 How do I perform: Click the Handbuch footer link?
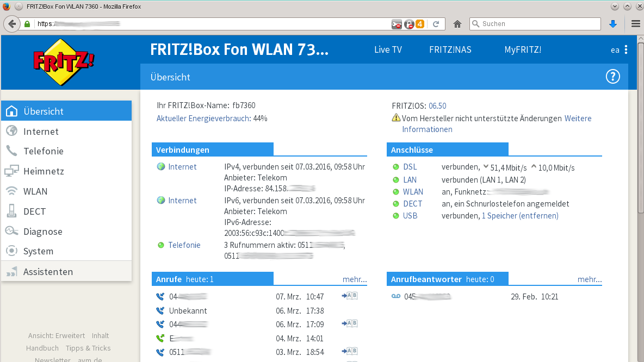coord(42,348)
